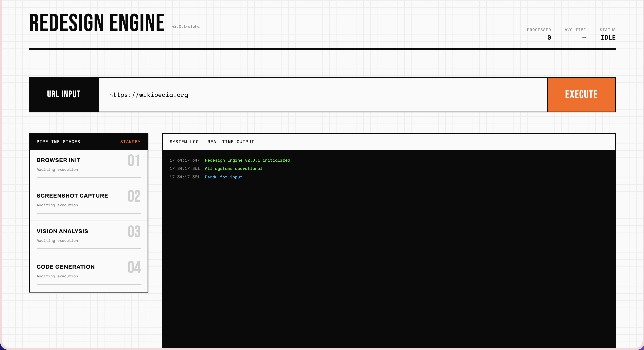
Task: Click the 01 stage number
Action: point(134,161)
